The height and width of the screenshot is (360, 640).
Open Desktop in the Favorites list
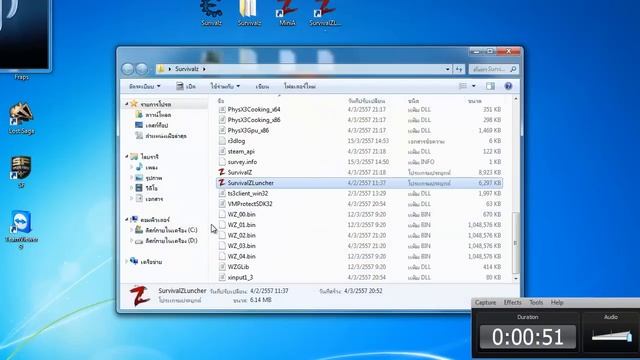click(x=152, y=125)
